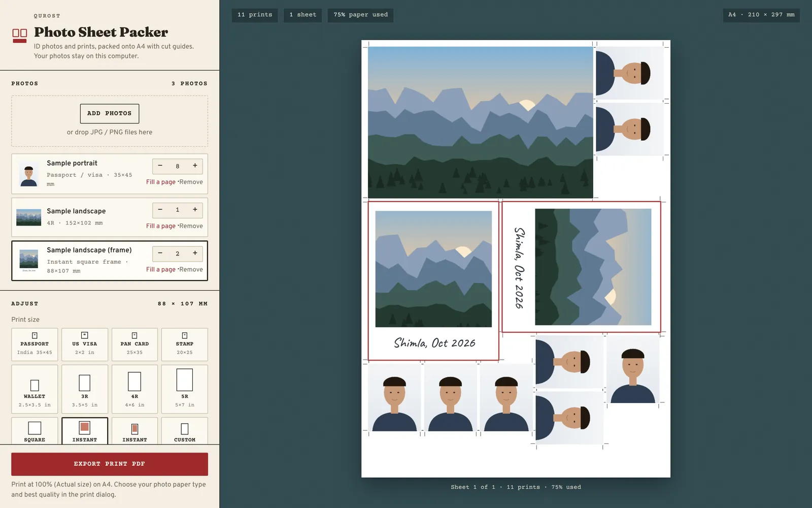Select the rotated framed Shimla print on sheet
The width and height of the screenshot is (812, 508).
[581, 267]
